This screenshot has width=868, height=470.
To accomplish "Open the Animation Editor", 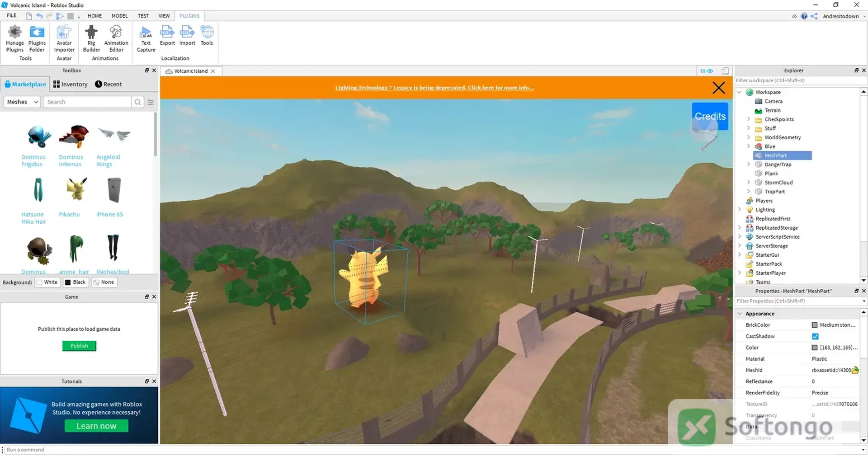I will pyautogui.click(x=116, y=39).
